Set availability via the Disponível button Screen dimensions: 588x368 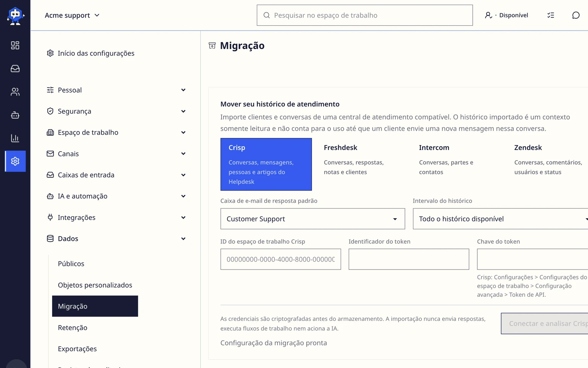click(506, 15)
